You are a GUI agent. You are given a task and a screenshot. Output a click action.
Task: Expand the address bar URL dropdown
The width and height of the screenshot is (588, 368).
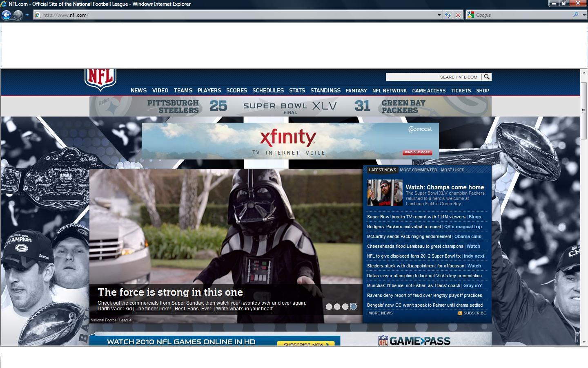pyautogui.click(x=439, y=15)
